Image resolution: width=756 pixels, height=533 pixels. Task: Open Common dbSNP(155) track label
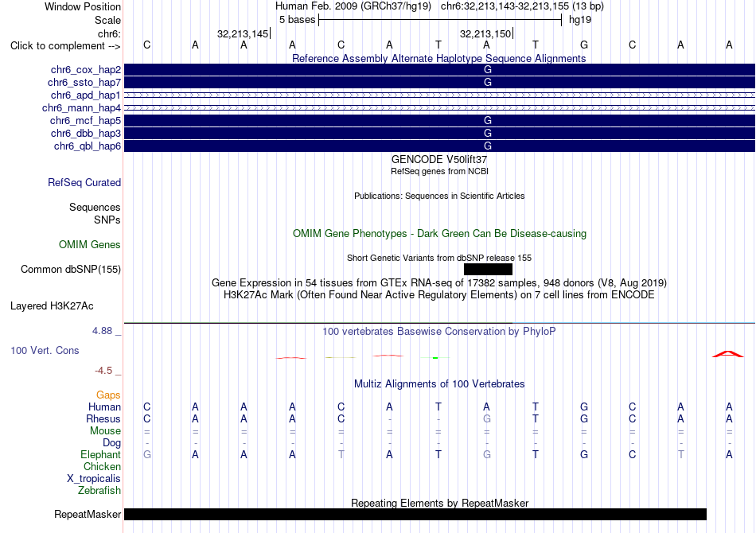coord(70,270)
